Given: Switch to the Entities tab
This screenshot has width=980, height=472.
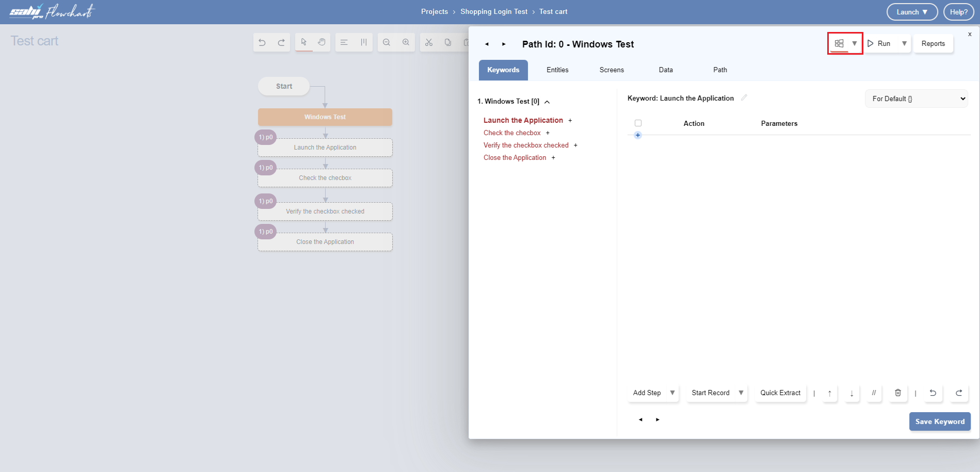Looking at the screenshot, I should pos(557,70).
